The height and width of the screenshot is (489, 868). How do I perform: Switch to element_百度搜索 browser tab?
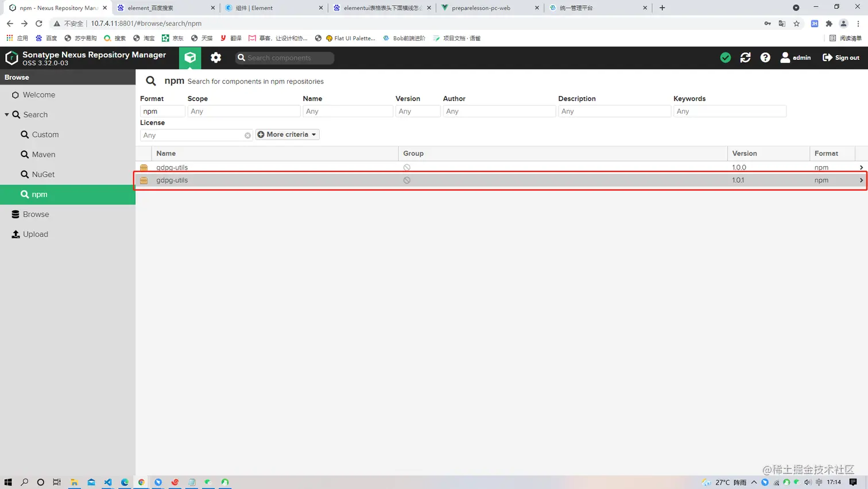click(x=165, y=8)
